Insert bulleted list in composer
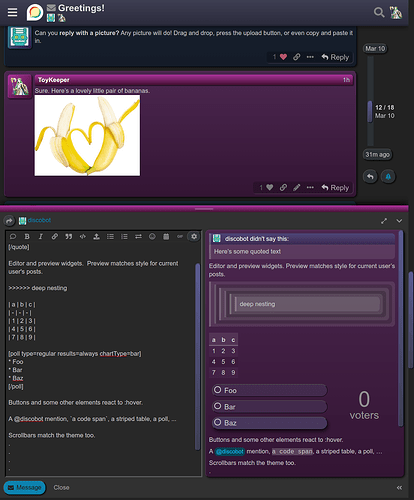 110,236
